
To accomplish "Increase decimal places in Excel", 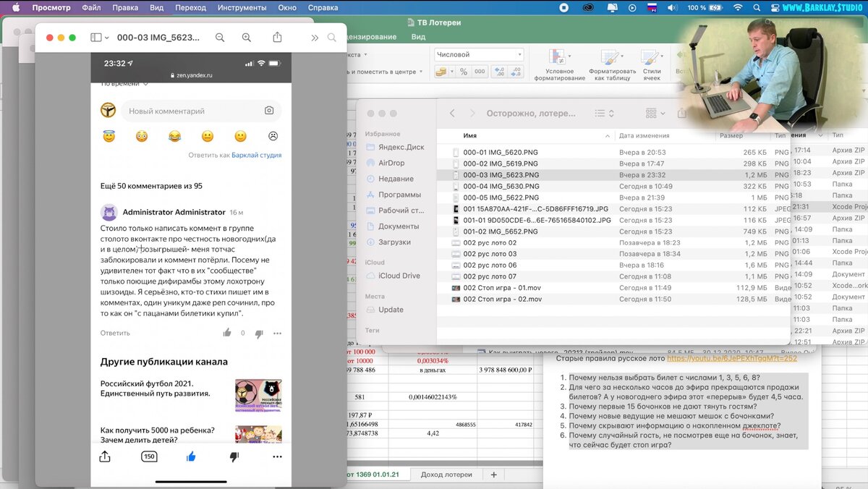I will [x=499, y=72].
